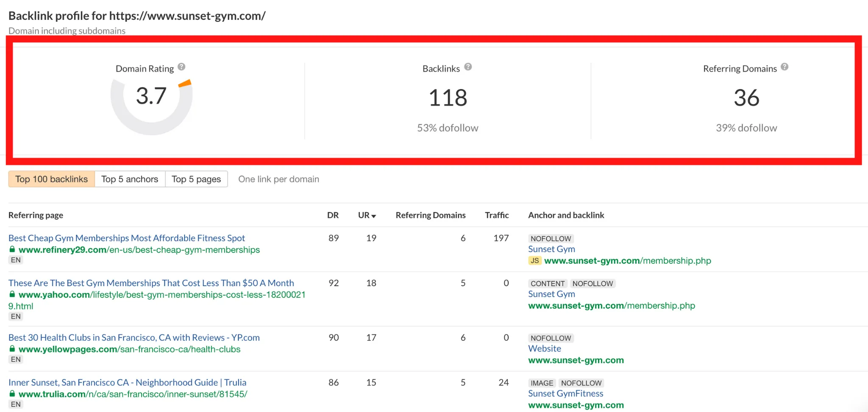Click the lock icon beside trulia.com URL
This screenshot has width=868, height=412.
click(x=12, y=394)
